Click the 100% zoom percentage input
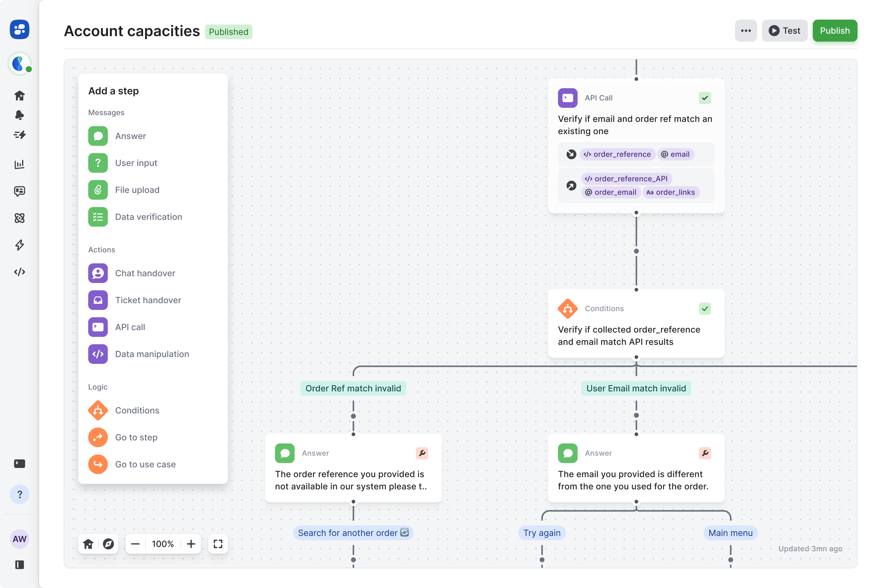The width and height of the screenshot is (882, 588). (x=163, y=544)
